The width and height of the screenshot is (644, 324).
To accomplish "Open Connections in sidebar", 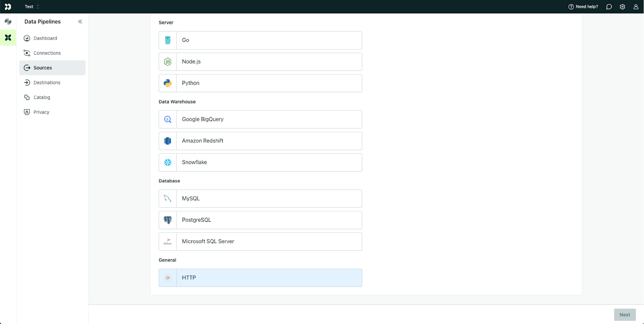I will (52, 53).
